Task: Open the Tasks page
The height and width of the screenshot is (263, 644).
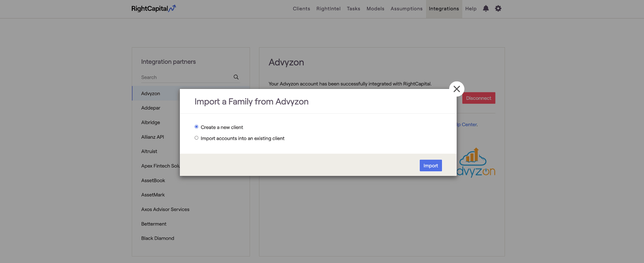Action: (353, 9)
